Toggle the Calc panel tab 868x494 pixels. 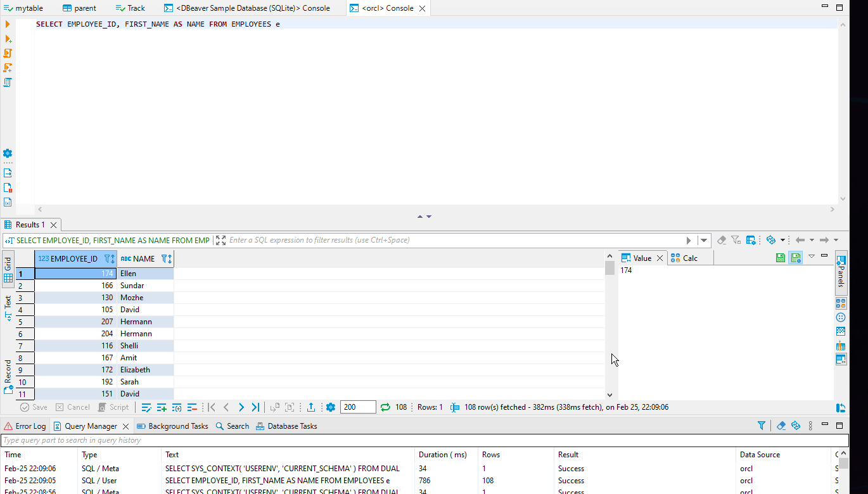coord(690,258)
